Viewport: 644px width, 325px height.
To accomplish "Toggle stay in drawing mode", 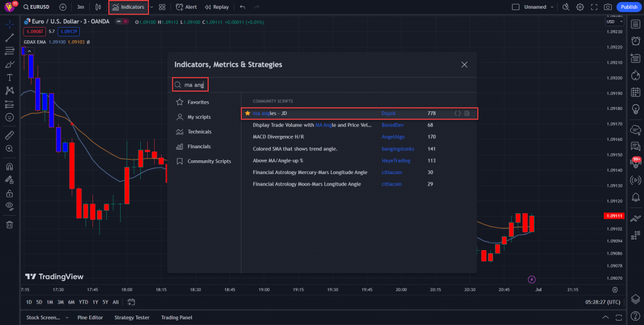I will point(9,180).
